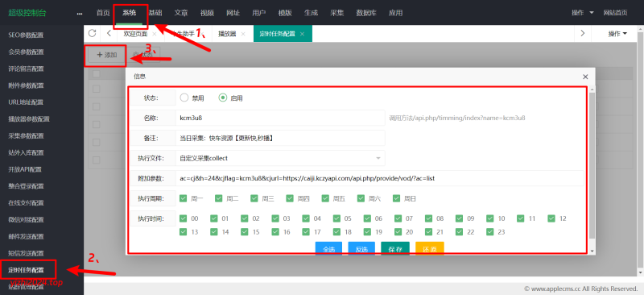Open SEO参数配置 in the sidebar
The image size is (644, 295).
(26, 35)
